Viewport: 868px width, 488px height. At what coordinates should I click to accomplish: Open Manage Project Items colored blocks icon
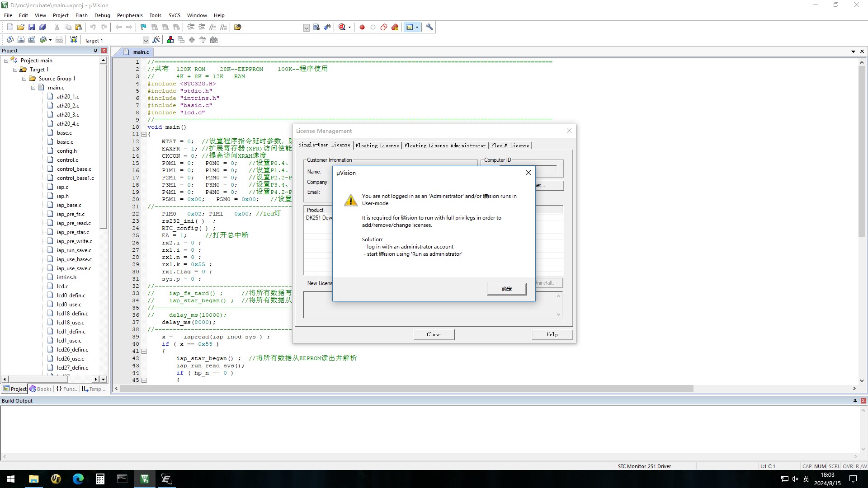(170, 40)
